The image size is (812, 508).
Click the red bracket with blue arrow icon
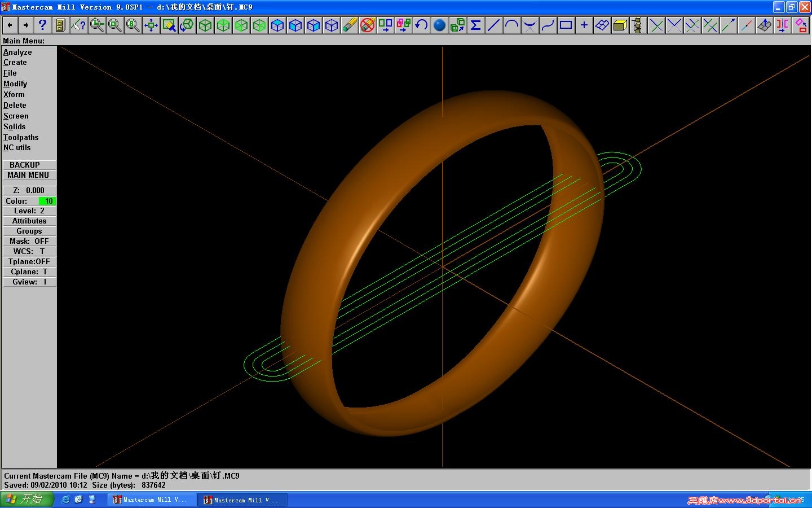point(782,25)
